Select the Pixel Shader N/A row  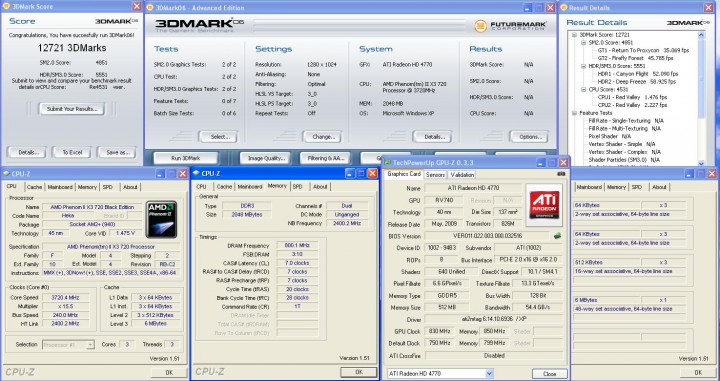tap(610, 136)
